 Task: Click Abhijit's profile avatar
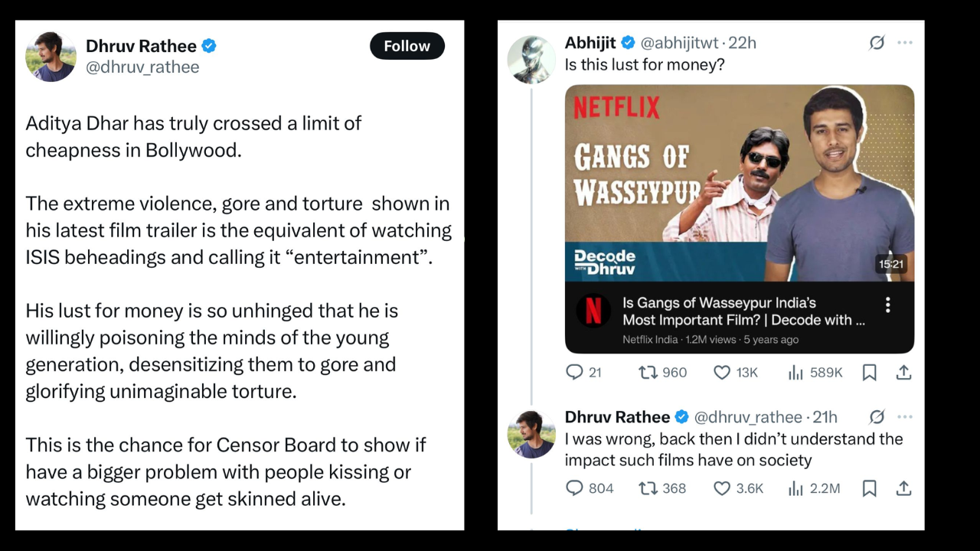tap(531, 60)
